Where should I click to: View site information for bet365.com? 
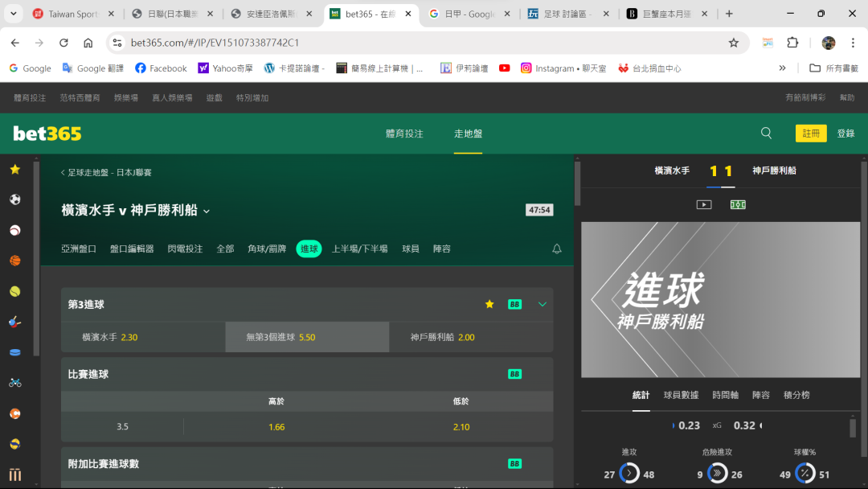pyautogui.click(x=117, y=43)
